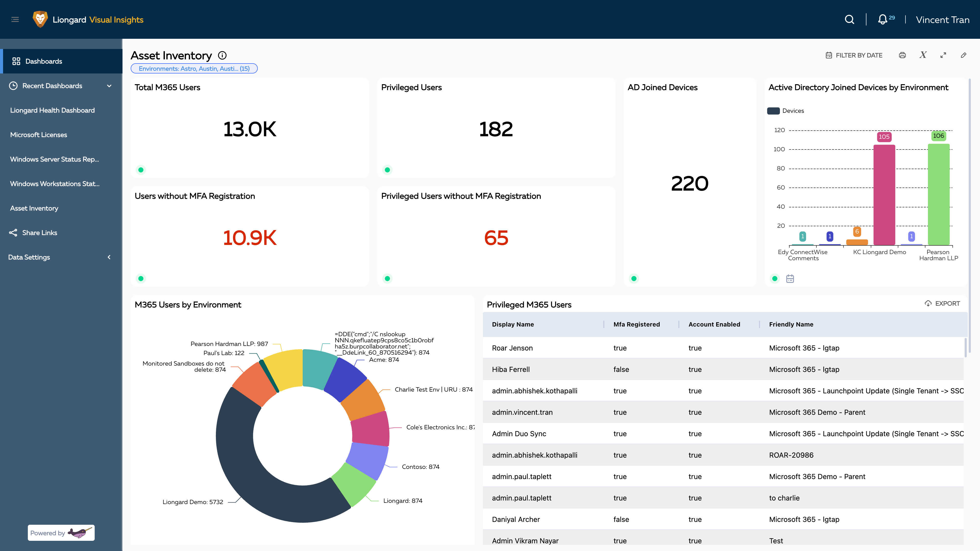Expand the Data Settings chevron
Screen dimensions: 980x551
click(x=109, y=257)
